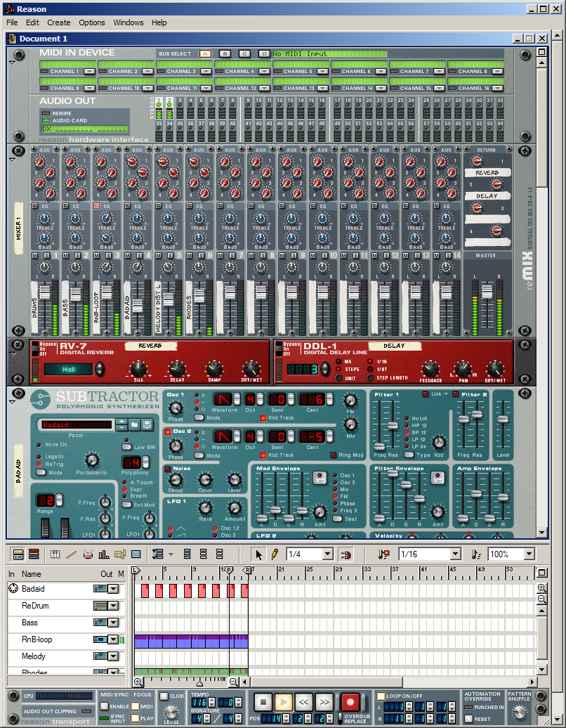Browse Subtractor patch with folder icon

pos(134,424)
